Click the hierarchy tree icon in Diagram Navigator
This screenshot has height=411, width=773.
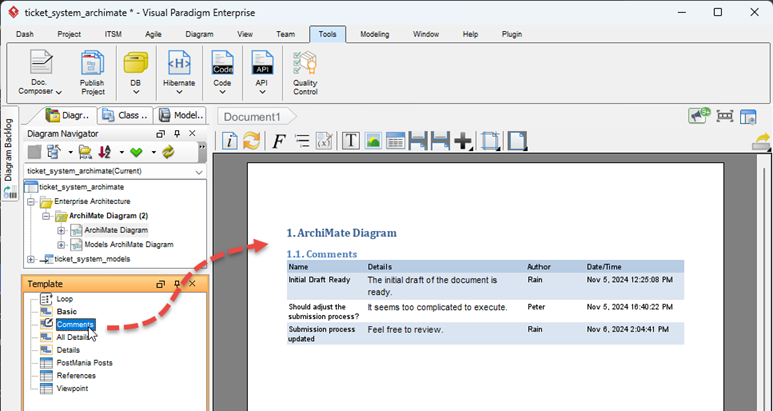pos(53,152)
